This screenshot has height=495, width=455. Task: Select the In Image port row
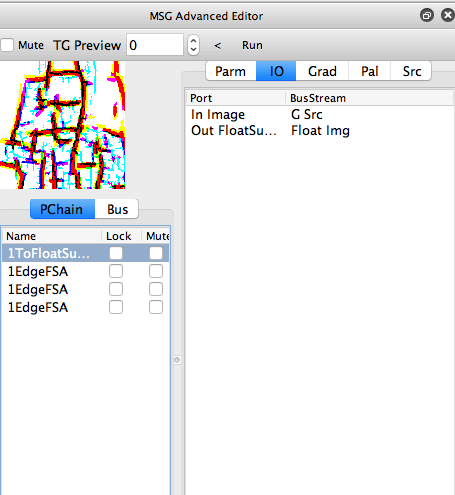click(320, 114)
